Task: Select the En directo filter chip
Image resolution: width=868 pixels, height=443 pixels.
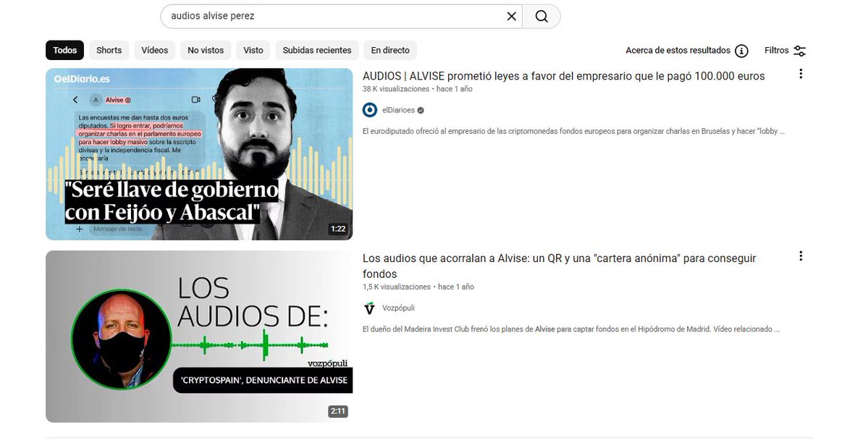Action: coord(390,51)
